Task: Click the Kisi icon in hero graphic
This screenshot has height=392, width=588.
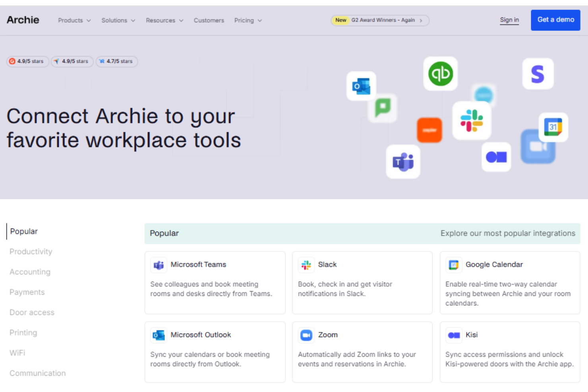Action: (496, 157)
